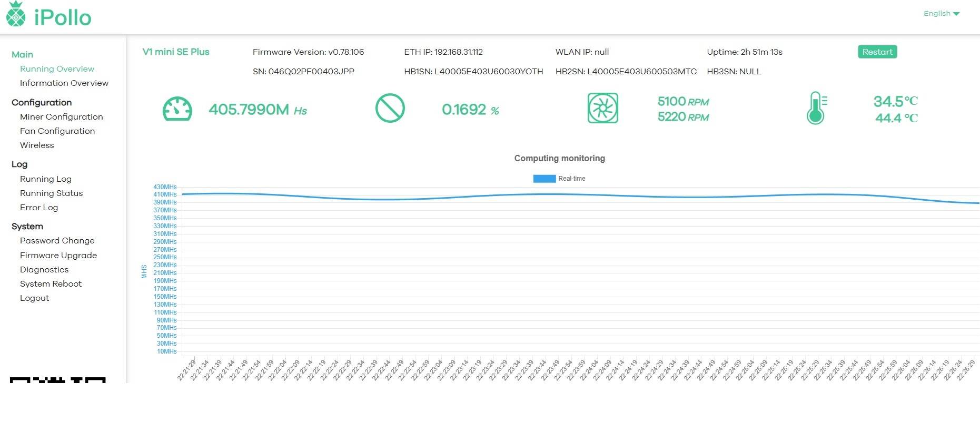
Task: Select System Reboot in sidebar
Action: point(51,284)
